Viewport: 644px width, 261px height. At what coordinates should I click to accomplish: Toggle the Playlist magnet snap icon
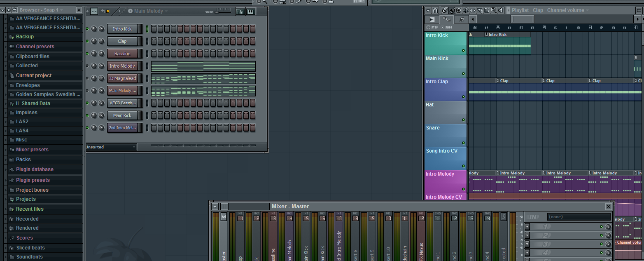tap(435, 10)
